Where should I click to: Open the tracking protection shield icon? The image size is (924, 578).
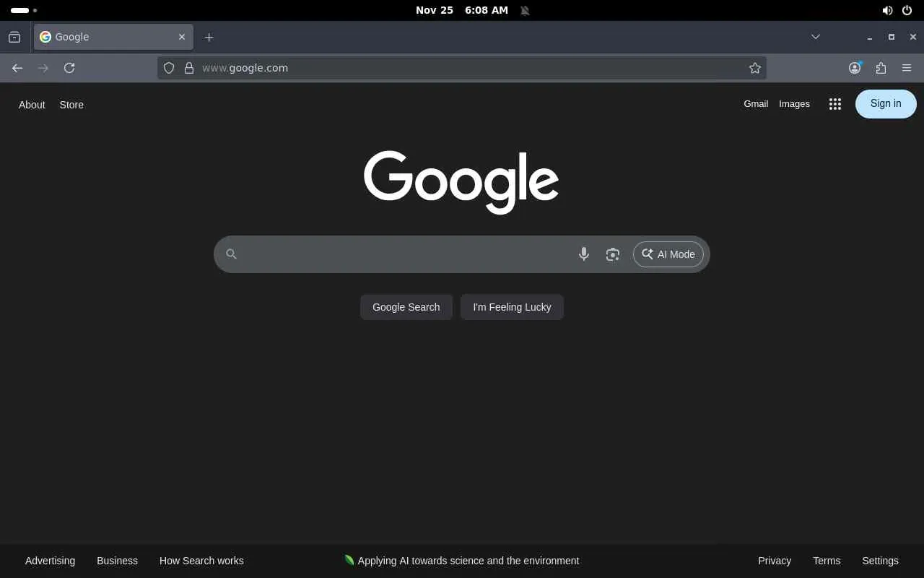click(169, 68)
